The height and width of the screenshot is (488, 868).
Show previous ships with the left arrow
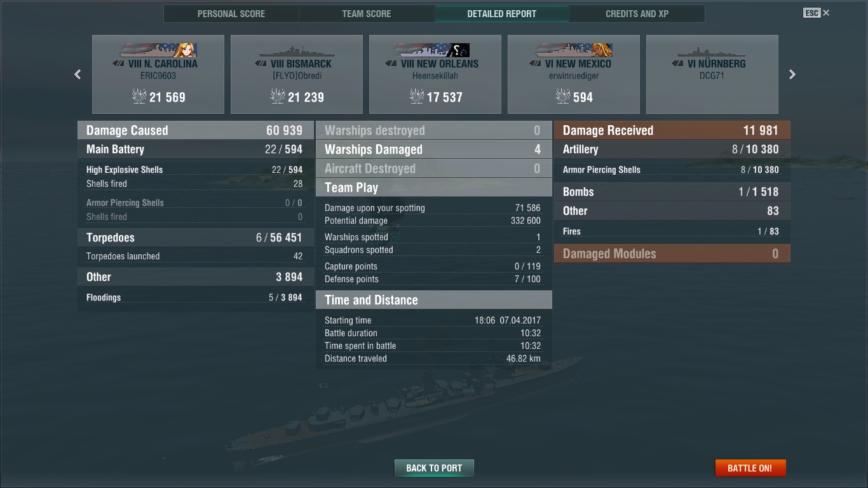click(78, 74)
